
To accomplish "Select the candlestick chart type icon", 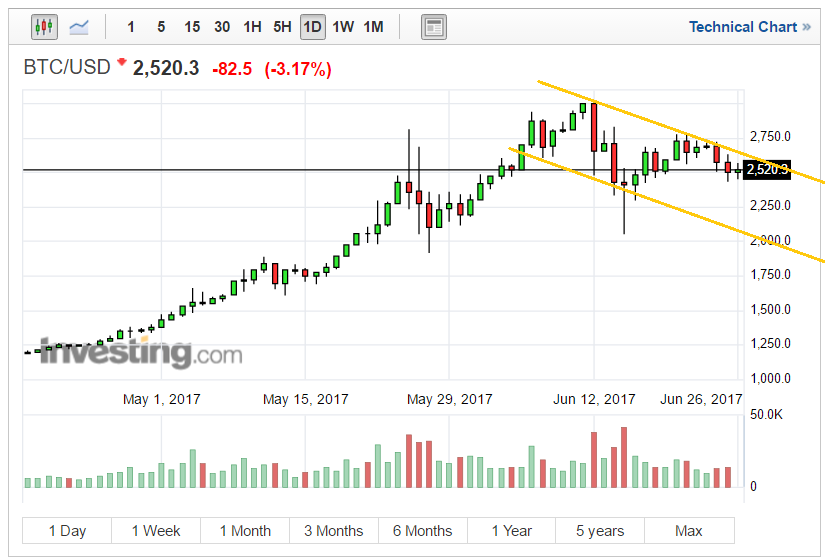I will [x=43, y=27].
